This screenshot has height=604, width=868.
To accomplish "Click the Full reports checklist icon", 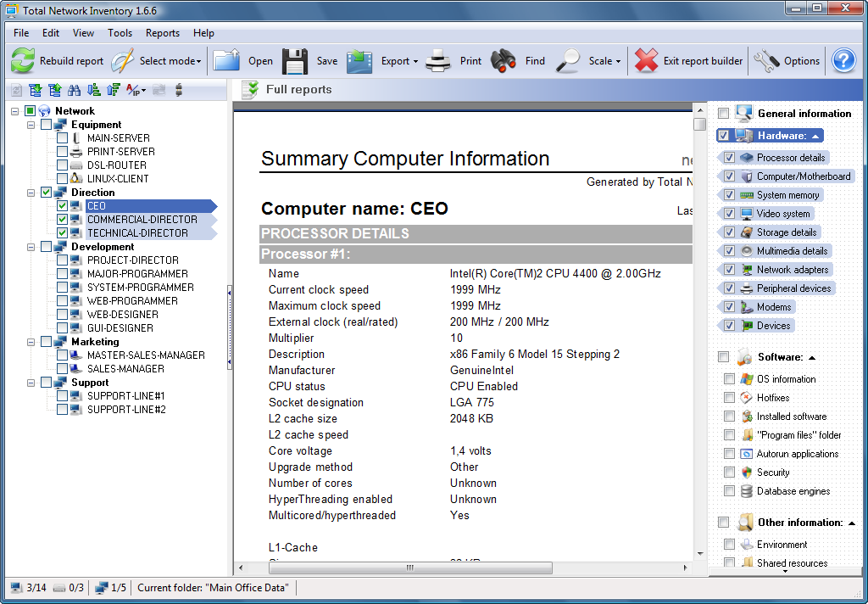I will pyautogui.click(x=250, y=90).
